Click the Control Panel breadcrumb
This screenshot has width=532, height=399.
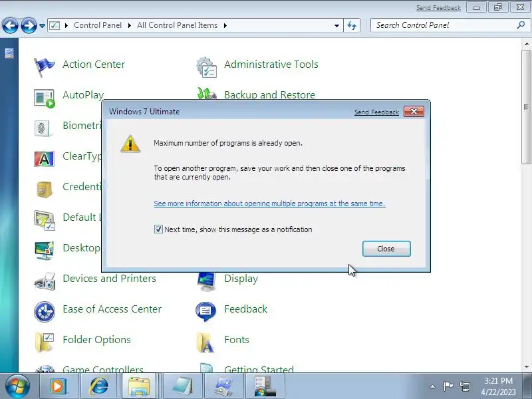pos(98,25)
